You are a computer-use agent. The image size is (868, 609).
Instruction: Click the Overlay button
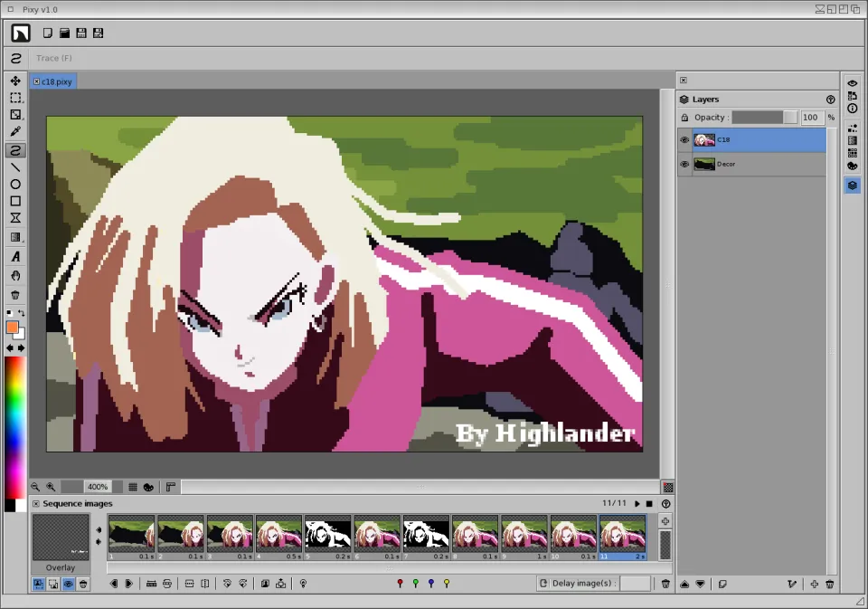tap(61, 567)
